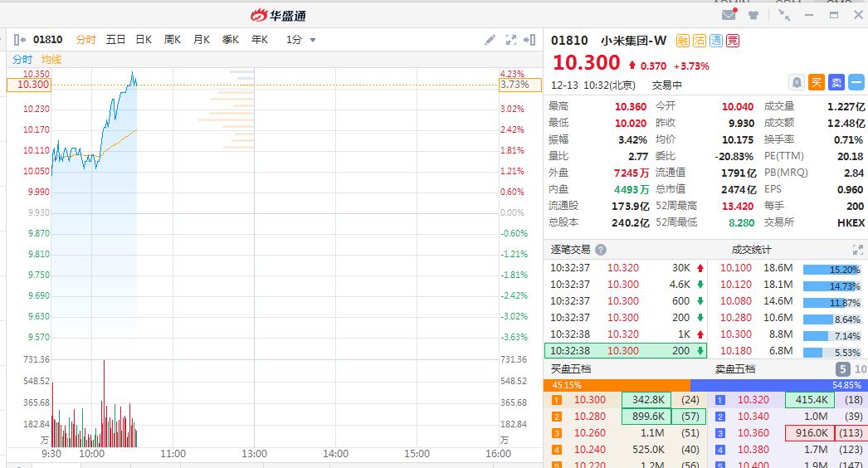The width and height of the screenshot is (868, 468).
Task: Select ask level 1 price 10.320
Action: tap(753, 400)
